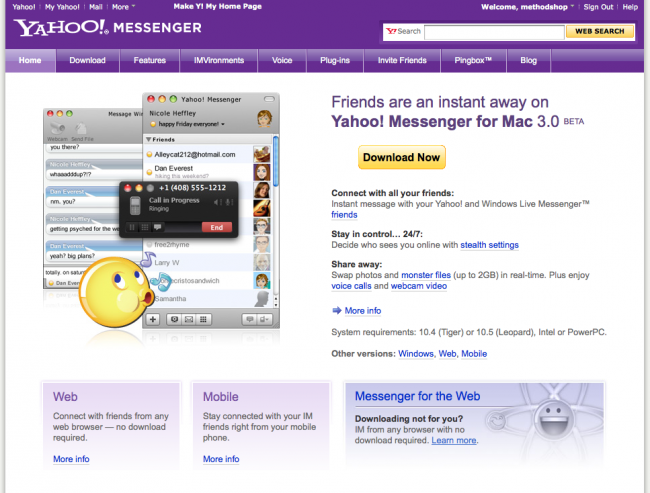The image size is (650, 493).
Task: Open the stealth settings link
Action: point(489,244)
